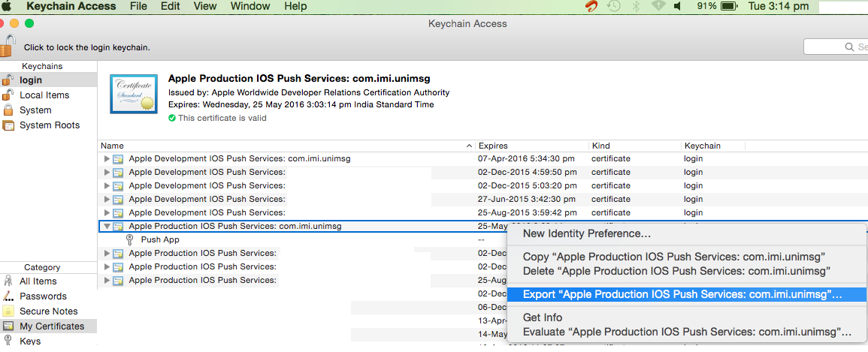Click the System keychain padlock icon
This screenshot has height=352, width=868.
point(8,110)
